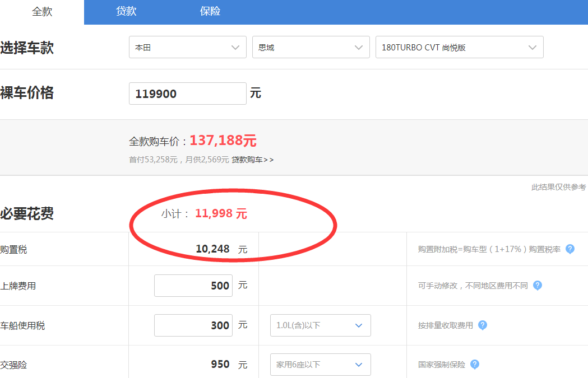Open the 本田 brand dropdown

188,47
